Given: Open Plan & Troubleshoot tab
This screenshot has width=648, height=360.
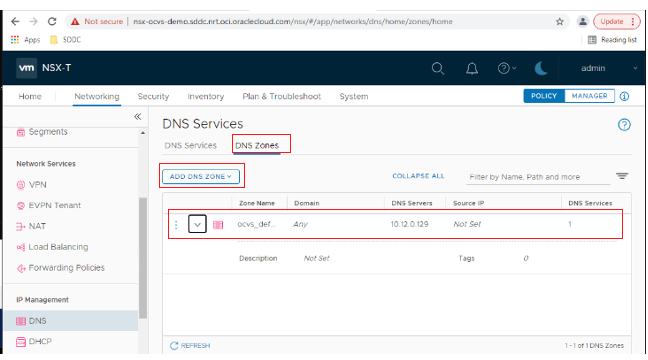Looking at the screenshot, I should [x=281, y=96].
